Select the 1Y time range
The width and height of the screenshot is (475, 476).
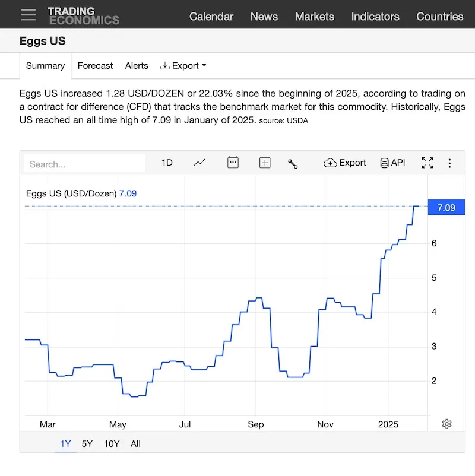(65, 444)
